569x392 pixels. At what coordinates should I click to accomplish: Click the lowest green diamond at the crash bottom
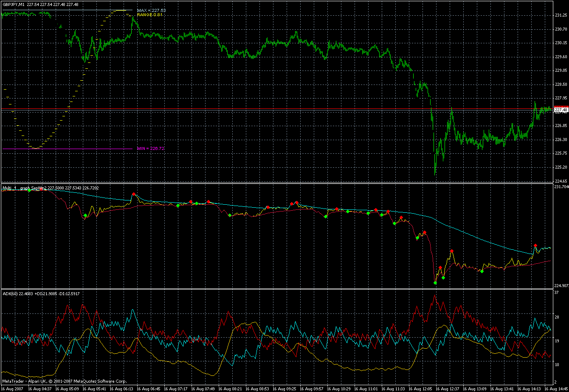click(x=435, y=282)
